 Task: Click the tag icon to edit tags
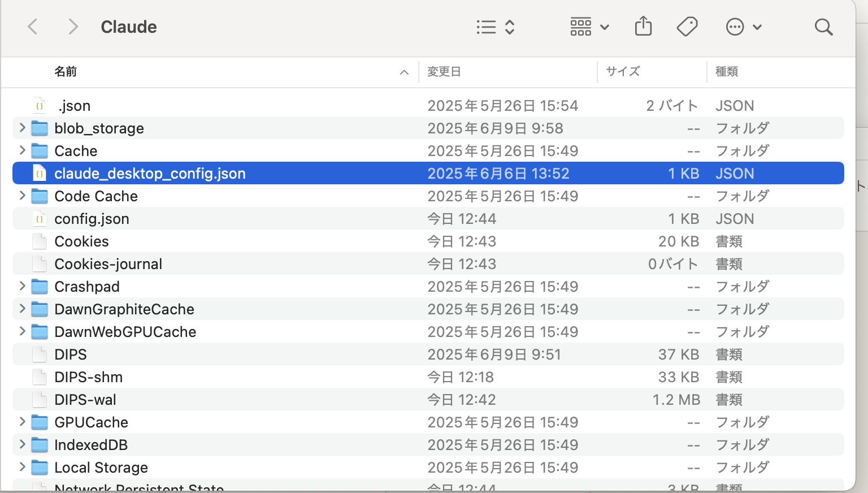(687, 27)
